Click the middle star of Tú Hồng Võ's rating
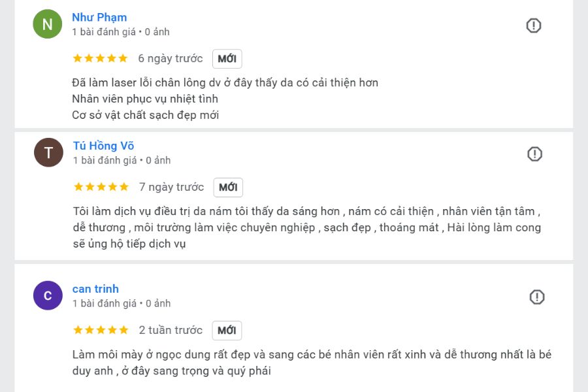 (x=101, y=186)
